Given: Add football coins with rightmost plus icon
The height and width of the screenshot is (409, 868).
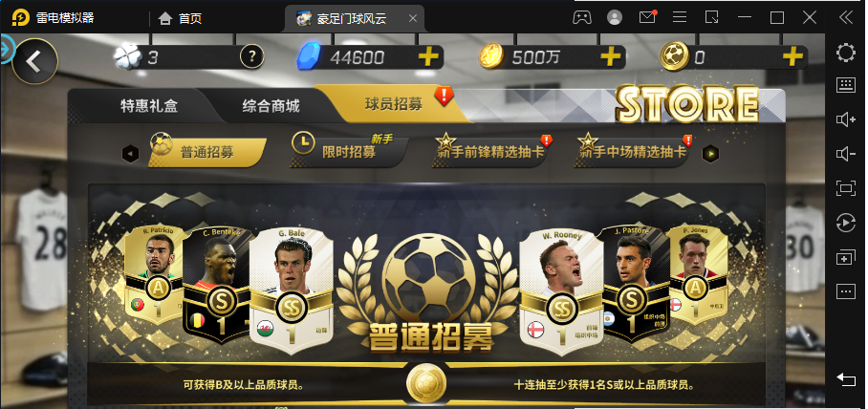Looking at the screenshot, I should [792, 56].
